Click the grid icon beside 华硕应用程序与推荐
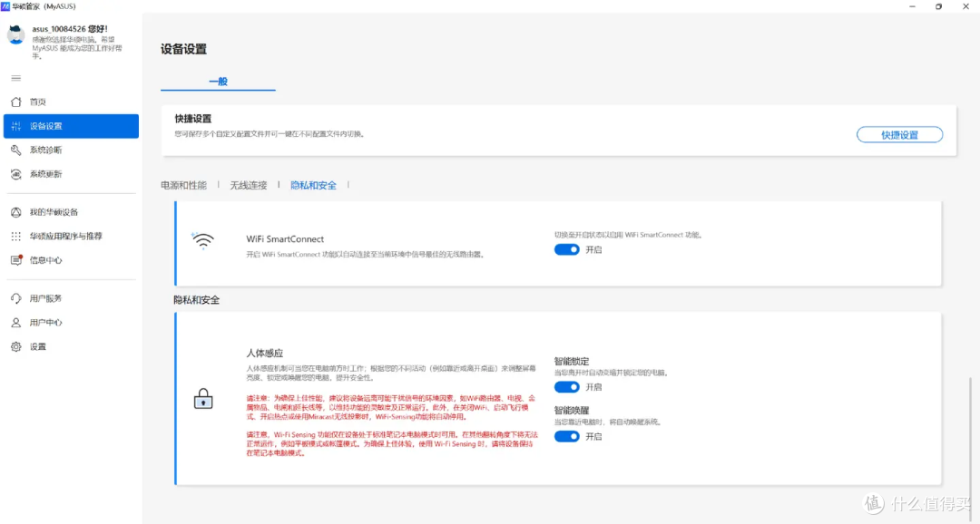Viewport: 980px width, 524px height. [16, 236]
